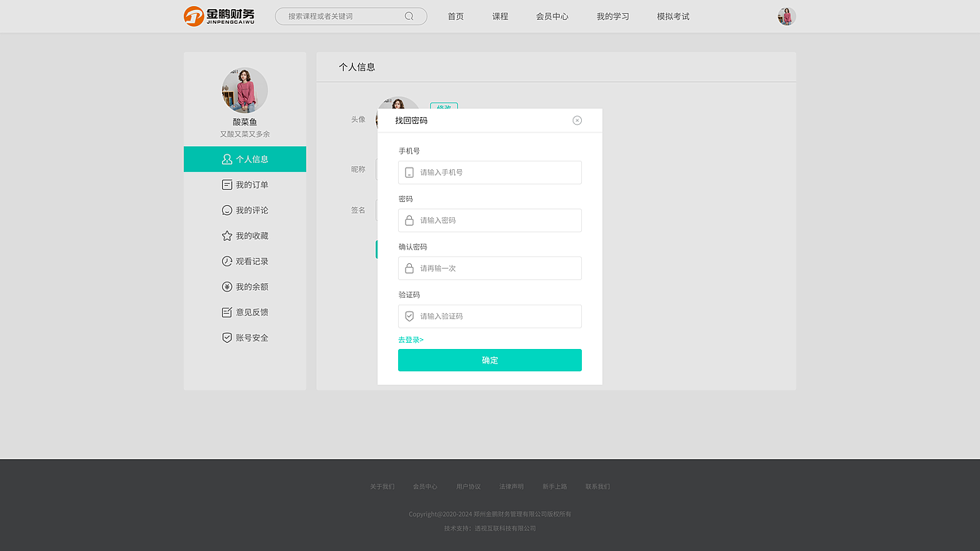Viewport: 980px width, 551px height.
Task: Click the 我的余额 yen coin icon
Action: click(227, 287)
